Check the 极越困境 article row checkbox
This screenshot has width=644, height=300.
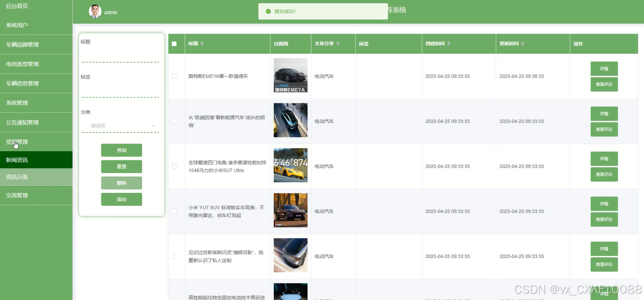[x=174, y=121]
